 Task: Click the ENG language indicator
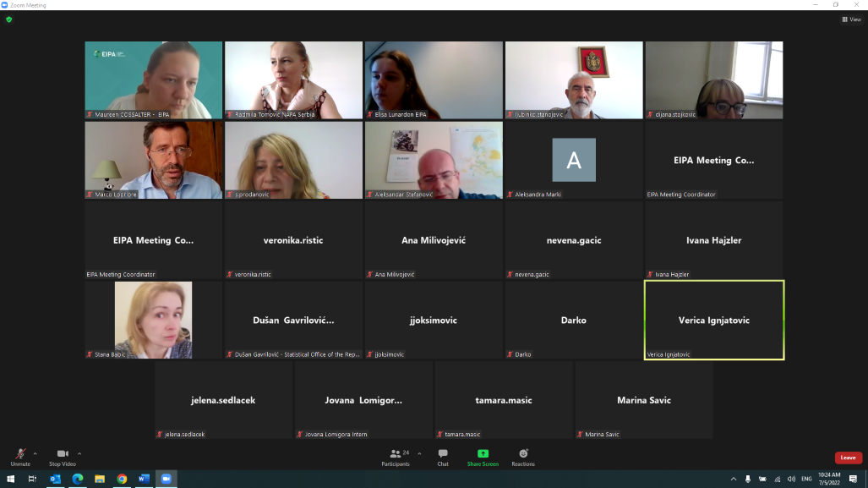click(806, 479)
